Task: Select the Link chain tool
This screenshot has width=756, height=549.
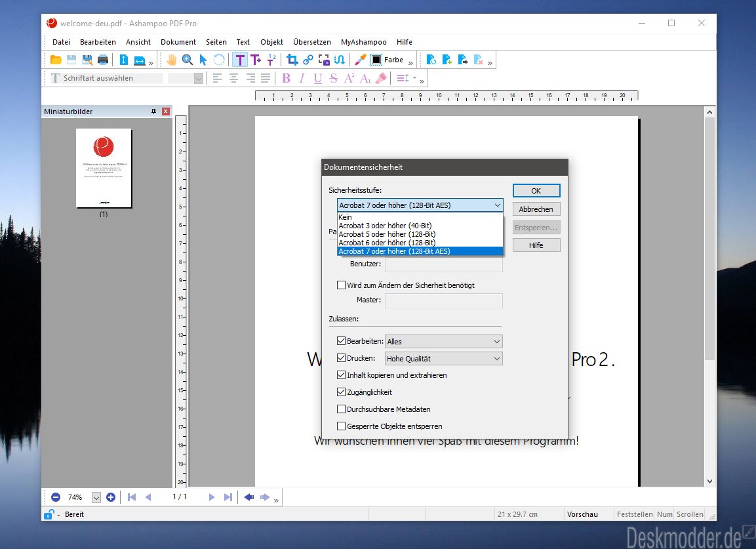Action: click(x=308, y=60)
